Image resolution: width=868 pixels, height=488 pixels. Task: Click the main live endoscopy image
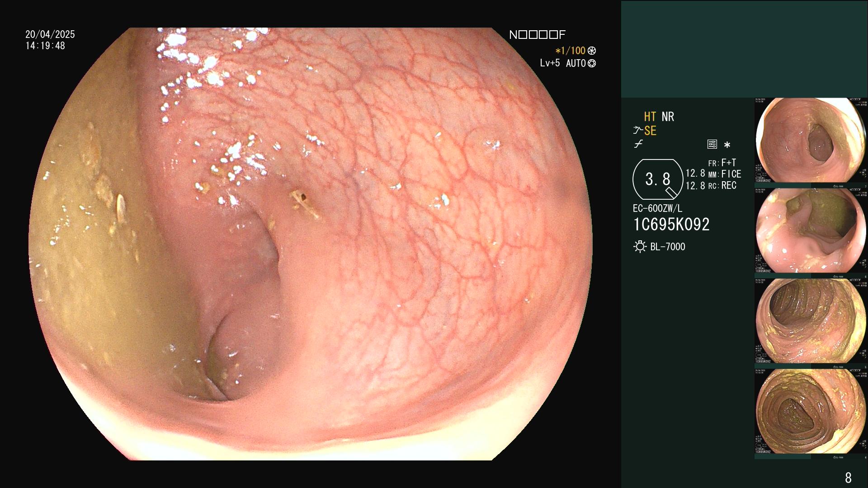pyautogui.click(x=310, y=244)
